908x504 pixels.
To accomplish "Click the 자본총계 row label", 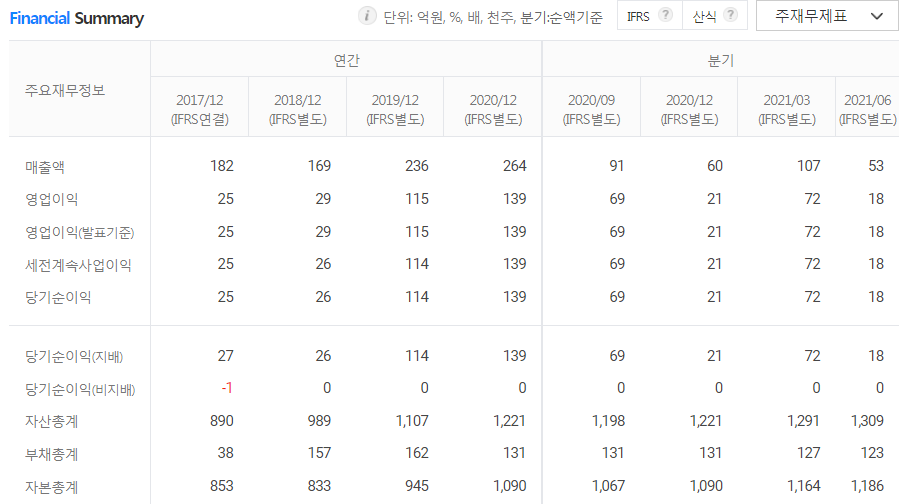I will click(x=52, y=487).
